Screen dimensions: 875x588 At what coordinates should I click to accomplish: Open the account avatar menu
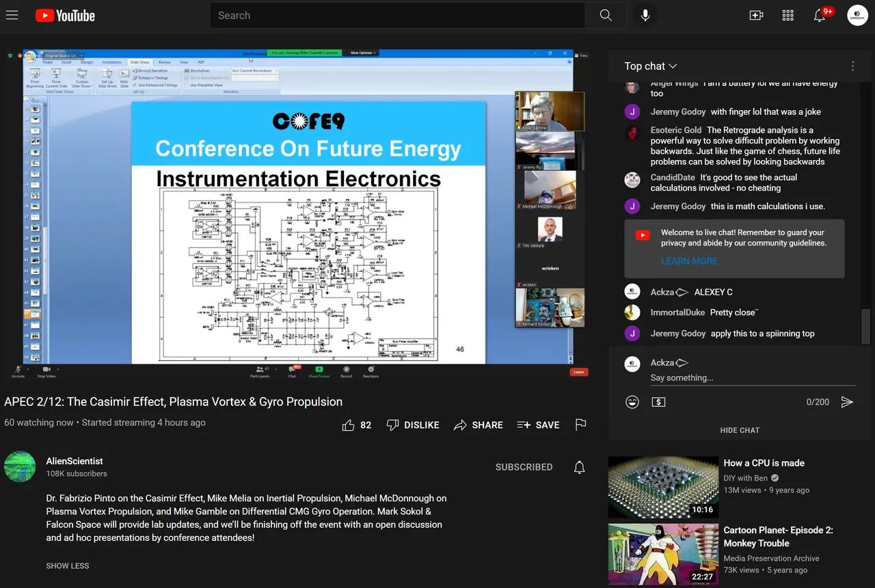(857, 15)
